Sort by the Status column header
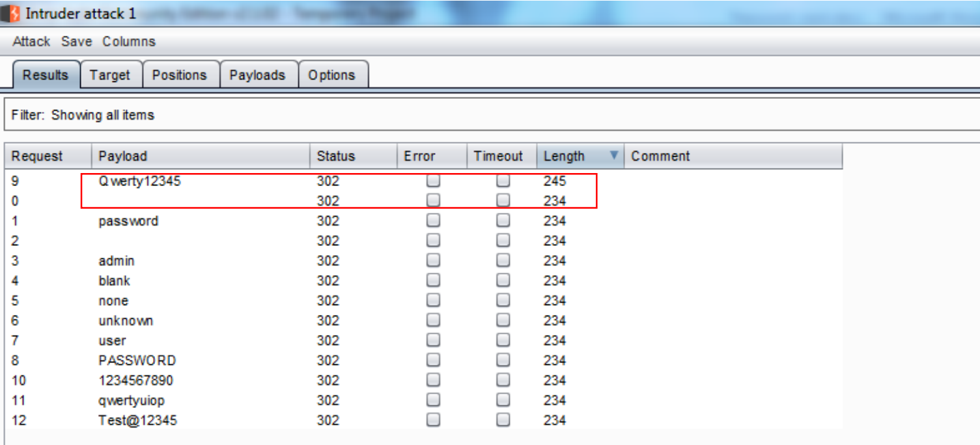 click(x=353, y=156)
